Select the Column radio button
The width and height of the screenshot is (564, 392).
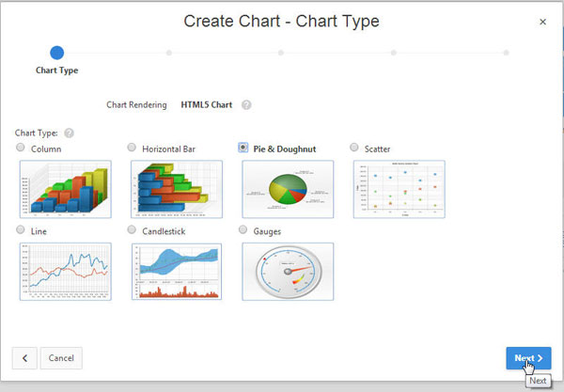coord(22,148)
